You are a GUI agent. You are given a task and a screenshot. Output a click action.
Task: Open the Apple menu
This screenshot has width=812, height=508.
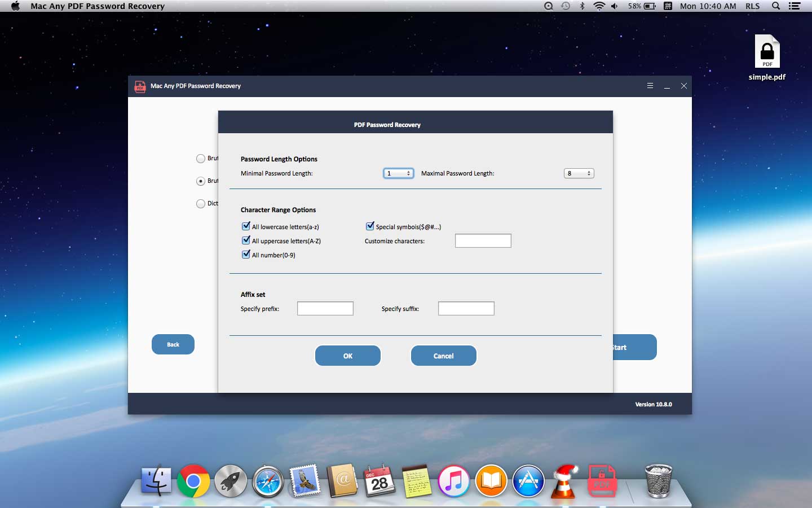tap(15, 6)
